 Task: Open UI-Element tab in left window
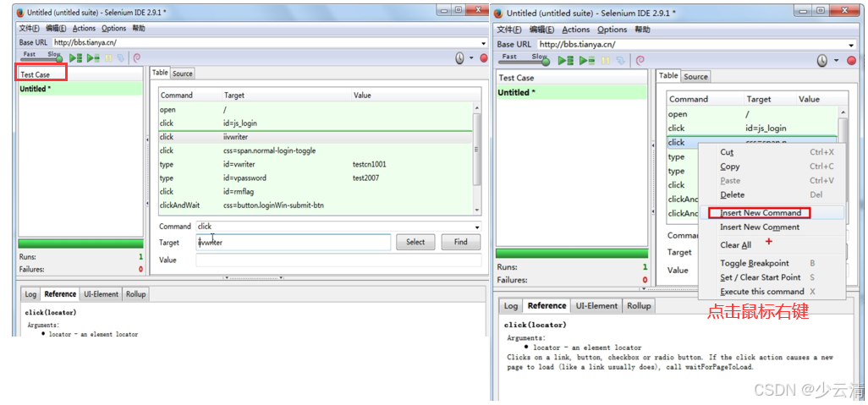[x=101, y=294]
